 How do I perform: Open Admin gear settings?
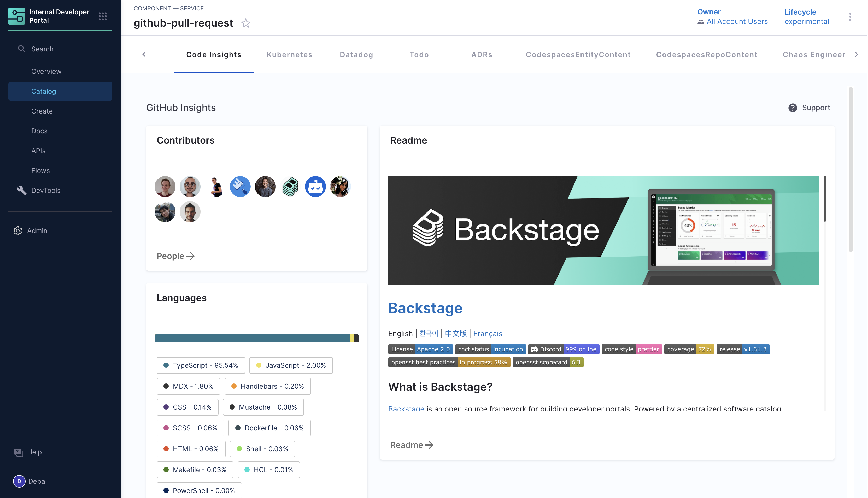(18, 231)
